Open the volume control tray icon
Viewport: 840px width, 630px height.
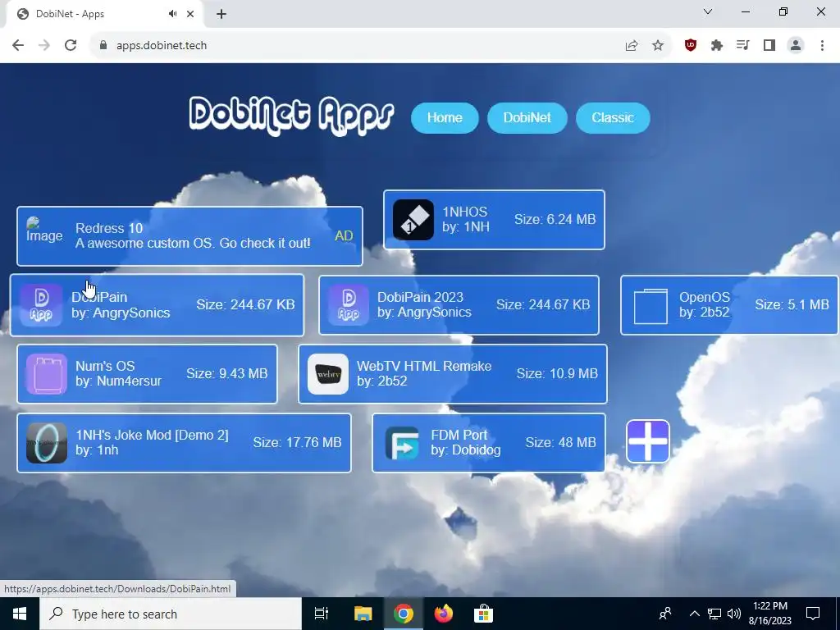point(734,614)
